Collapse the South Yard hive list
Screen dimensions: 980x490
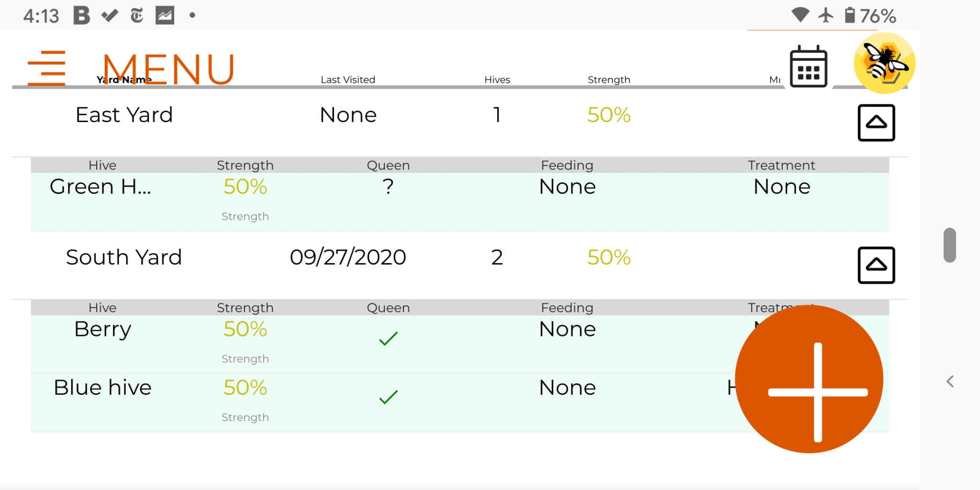pyautogui.click(x=876, y=265)
